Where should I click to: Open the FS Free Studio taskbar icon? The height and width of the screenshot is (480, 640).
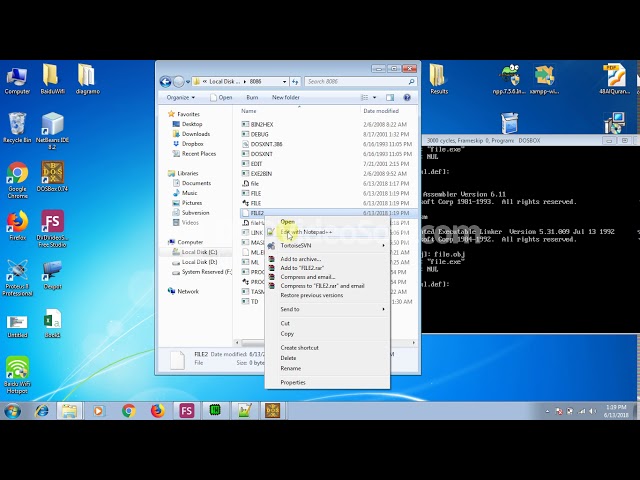pyautogui.click(x=187, y=411)
